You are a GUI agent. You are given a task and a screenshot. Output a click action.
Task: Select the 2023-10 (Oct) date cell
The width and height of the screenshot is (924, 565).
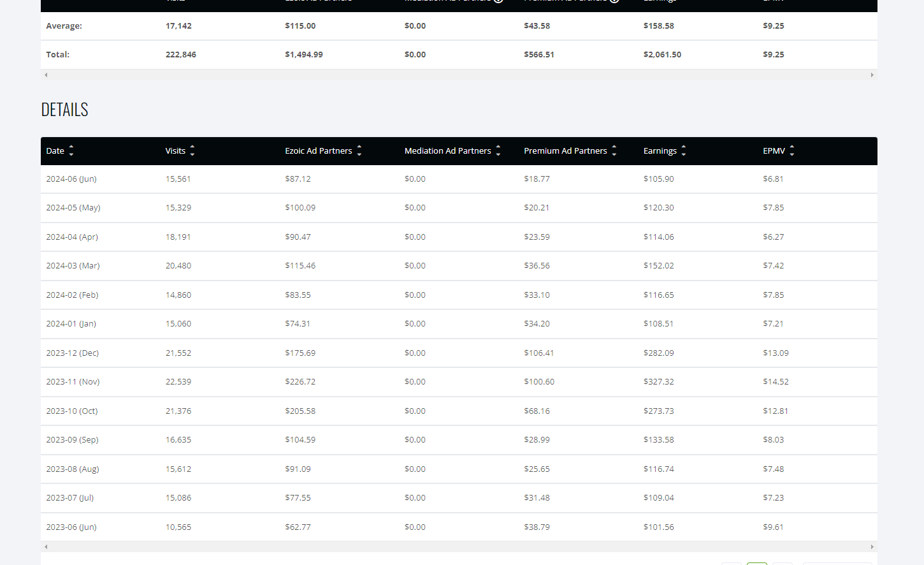coord(72,411)
